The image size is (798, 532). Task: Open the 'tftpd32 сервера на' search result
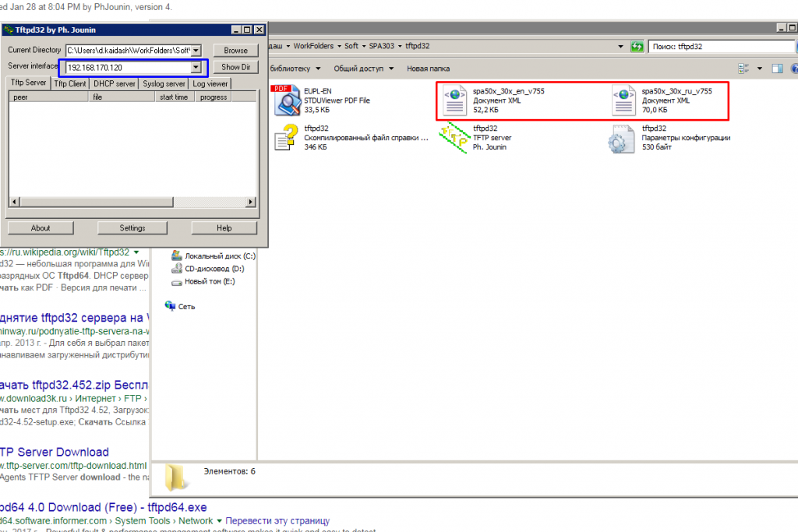(x=74, y=318)
